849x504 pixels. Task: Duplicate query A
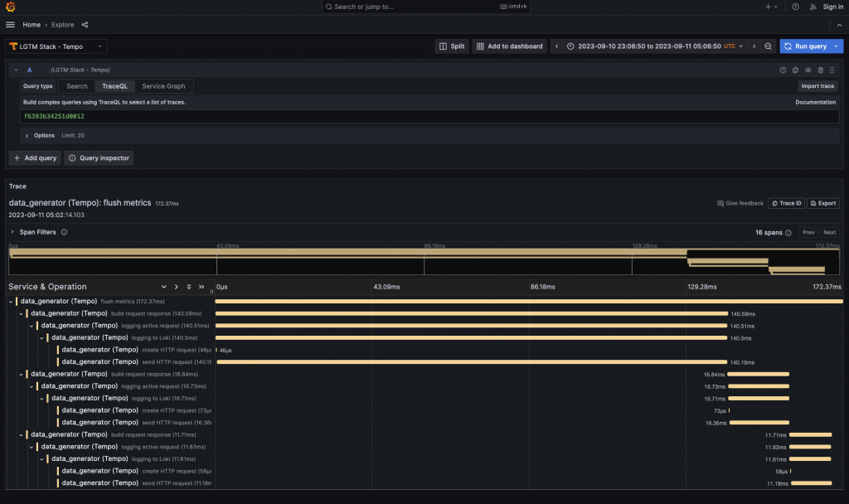(795, 70)
